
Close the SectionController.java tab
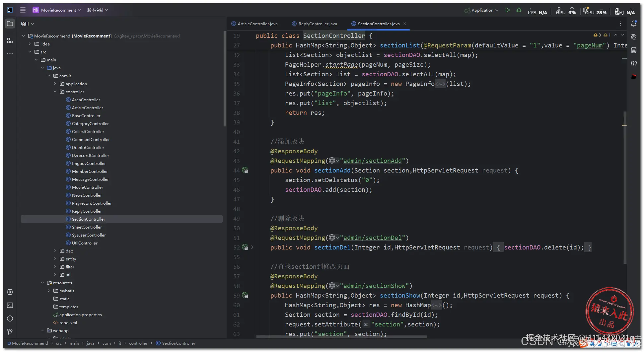click(x=405, y=24)
